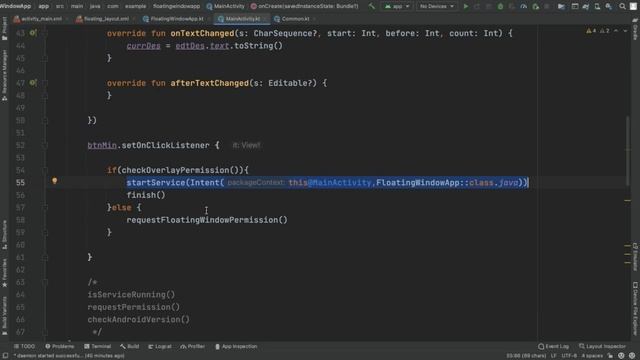
Task: Open the No Devices target dropdown
Action: click(x=436, y=6)
